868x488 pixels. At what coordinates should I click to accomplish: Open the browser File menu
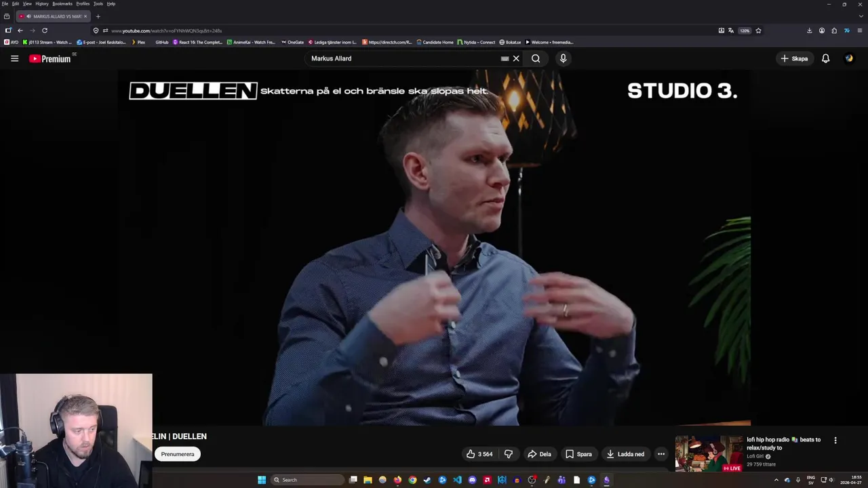click(5, 3)
